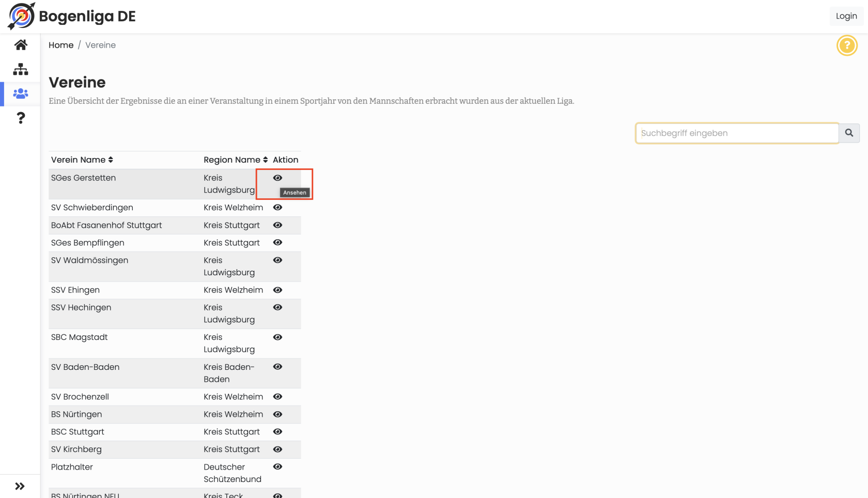
Task: View SBC Magstadt with eye icon
Action: 277,337
